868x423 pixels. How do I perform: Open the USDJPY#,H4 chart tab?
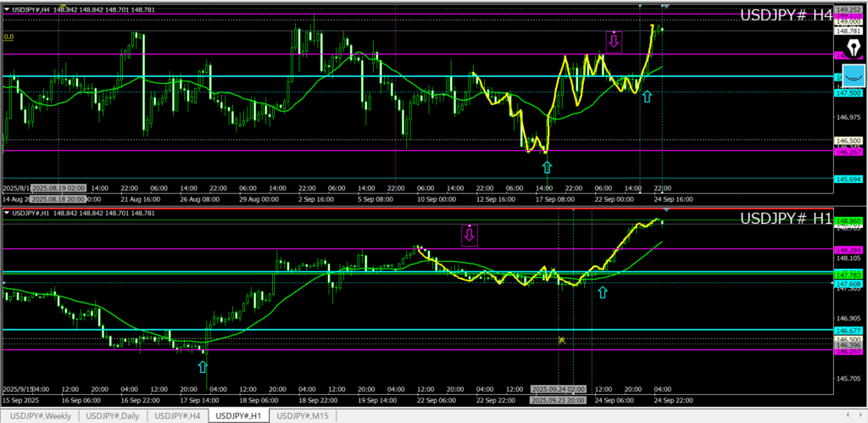pos(177,415)
